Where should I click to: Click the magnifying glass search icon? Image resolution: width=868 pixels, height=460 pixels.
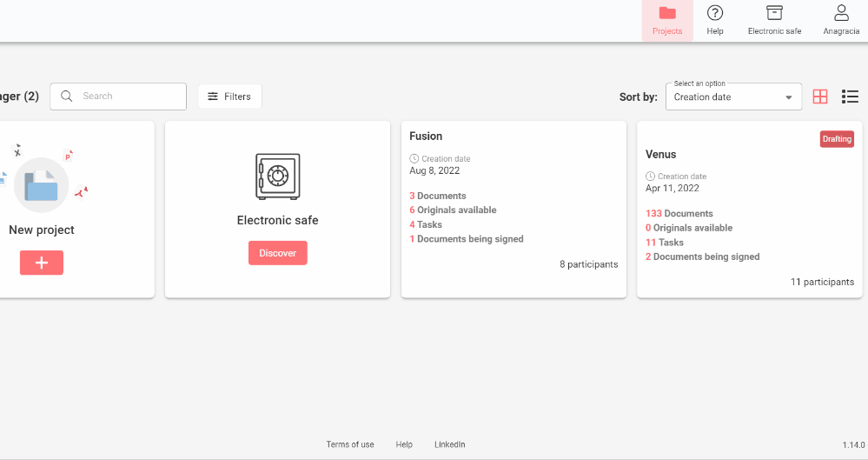(67, 97)
